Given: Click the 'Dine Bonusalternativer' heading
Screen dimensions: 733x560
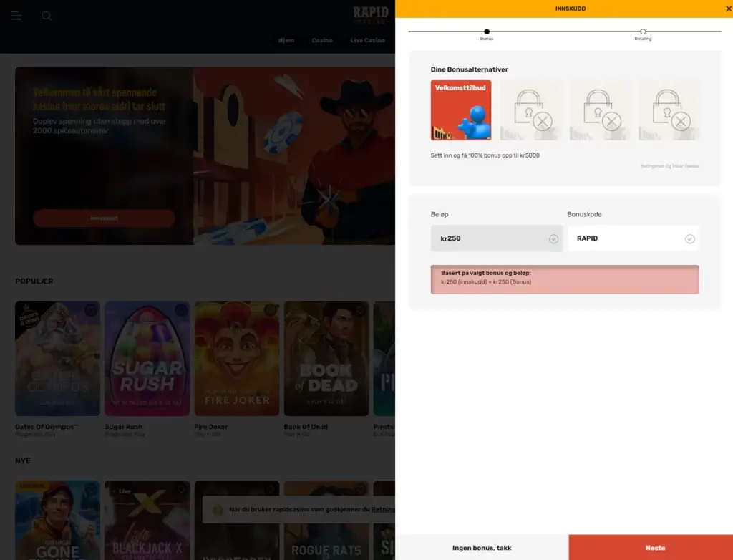Looking at the screenshot, I should (470, 69).
